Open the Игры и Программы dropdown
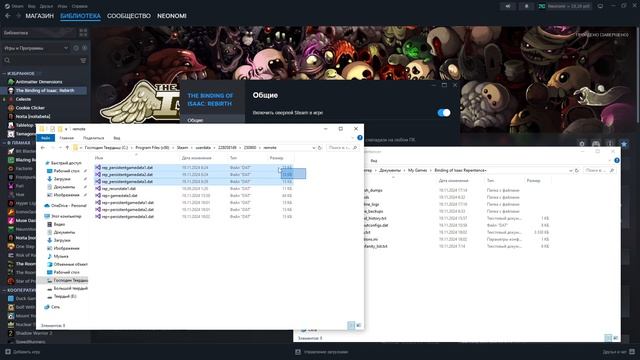640x360 pixels. point(36,48)
